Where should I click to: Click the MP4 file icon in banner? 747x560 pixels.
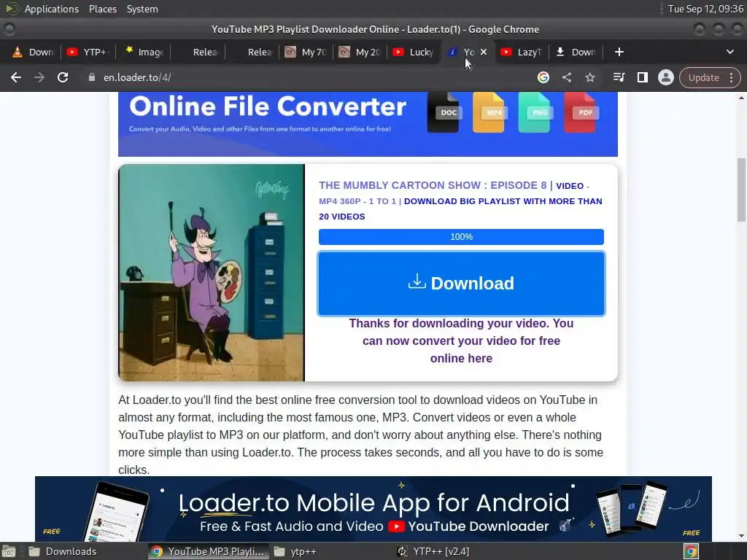point(489,112)
